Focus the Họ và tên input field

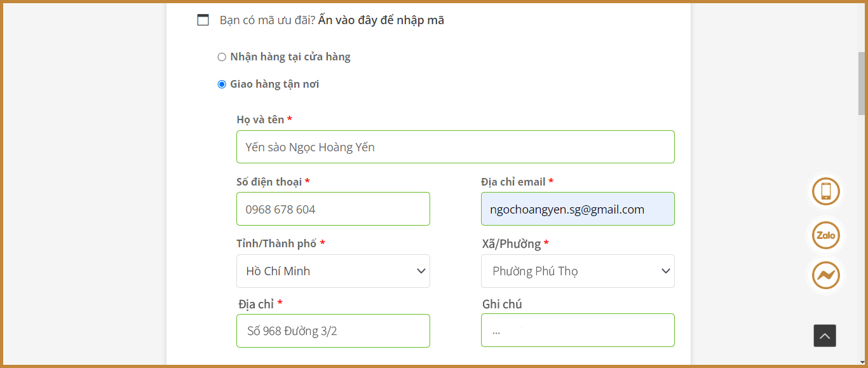coord(455,147)
